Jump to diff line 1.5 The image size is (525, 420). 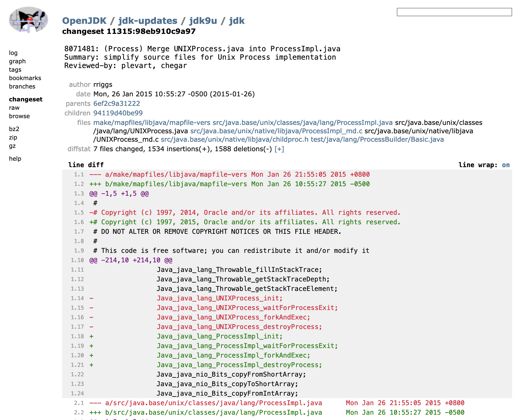79,213
